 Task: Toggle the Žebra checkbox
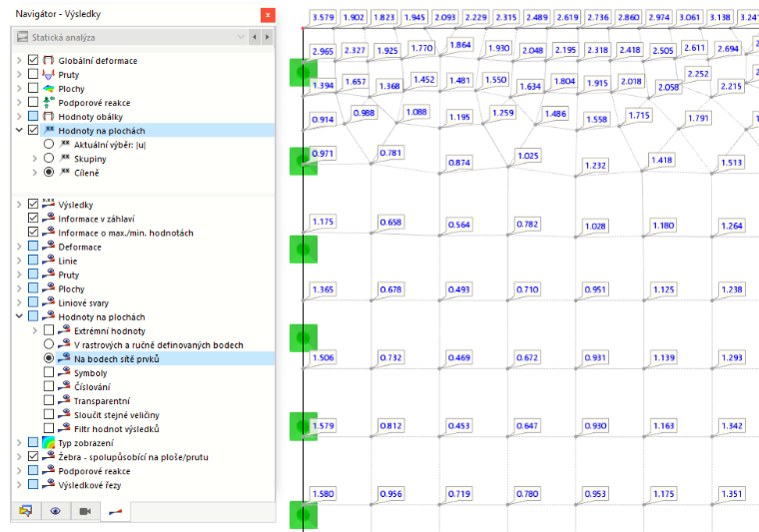tap(33, 456)
